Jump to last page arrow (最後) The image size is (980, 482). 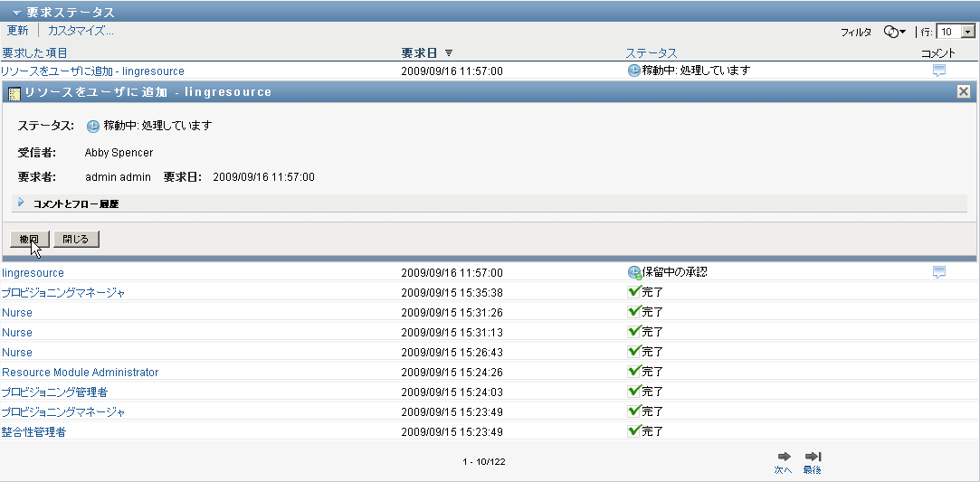coord(813,458)
